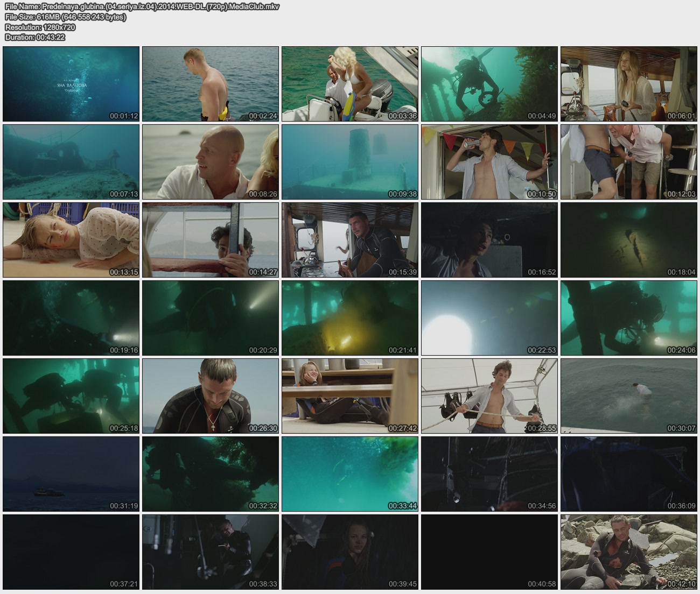The image size is (700, 594).
Task: Click the yellow underwater light frame at 00:21:41
Action: point(350,318)
